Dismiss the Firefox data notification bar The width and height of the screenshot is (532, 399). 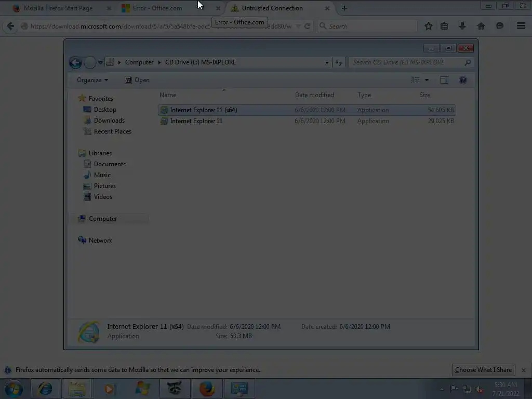click(x=524, y=370)
